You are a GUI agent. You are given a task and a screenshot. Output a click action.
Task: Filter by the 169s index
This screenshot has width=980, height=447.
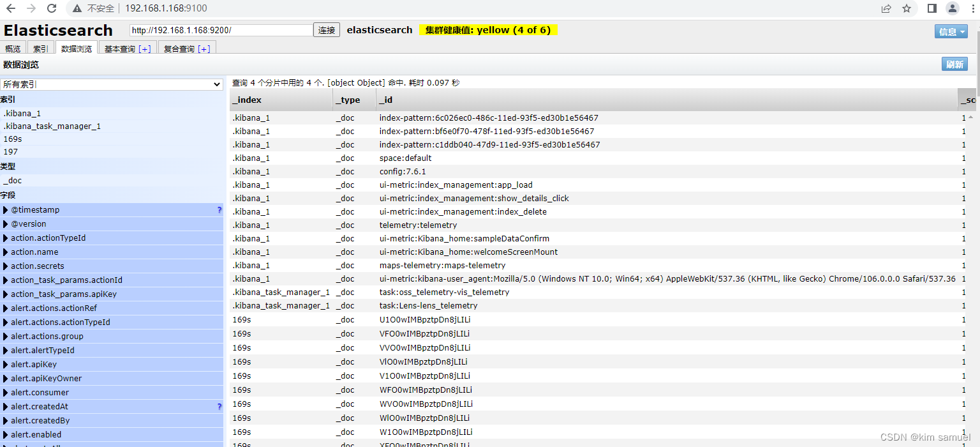pyautogui.click(x=112, y=139)
